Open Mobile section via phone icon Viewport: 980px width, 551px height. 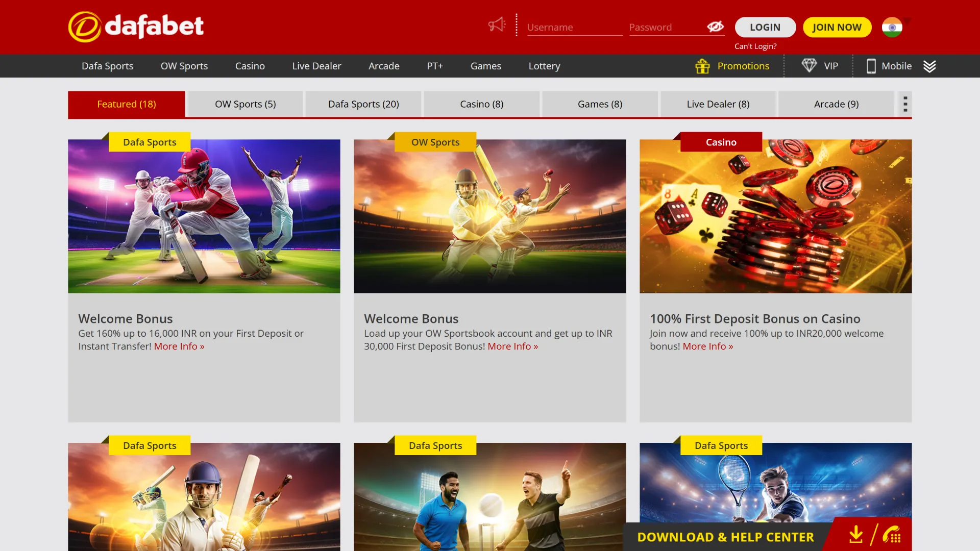pyautogui.click(x=871, y=66)
